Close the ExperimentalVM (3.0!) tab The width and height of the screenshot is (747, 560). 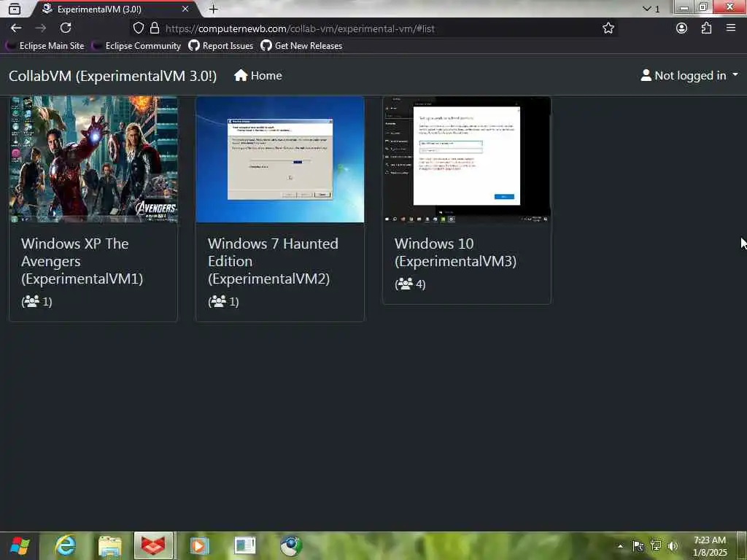click(x=185, y=9)
